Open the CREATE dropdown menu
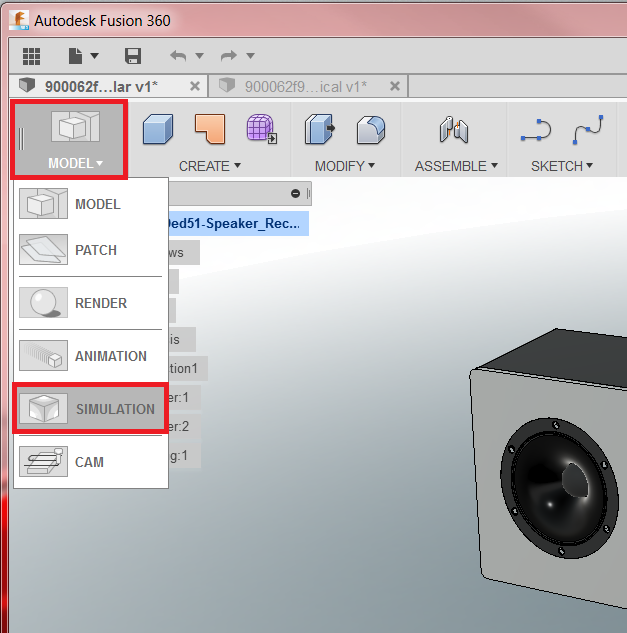Viewport: 627px width, 633px height. click(210, 166)
